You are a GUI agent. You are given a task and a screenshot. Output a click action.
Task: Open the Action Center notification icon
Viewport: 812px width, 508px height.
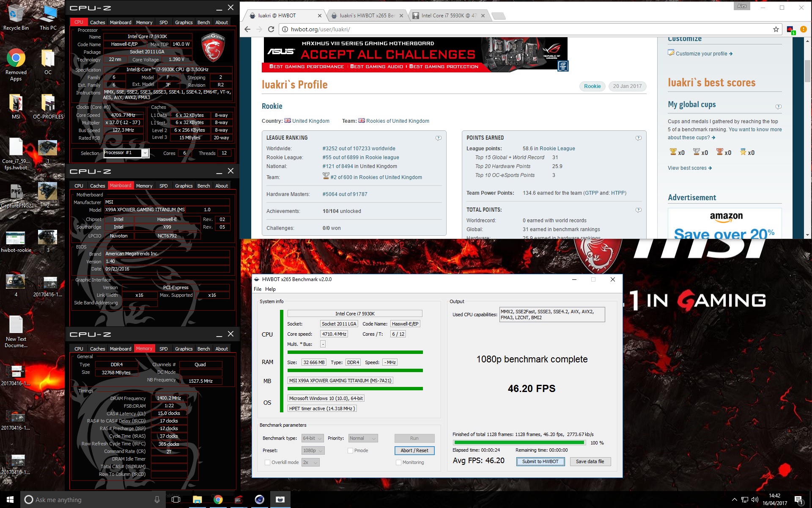(x=798, y=500)
